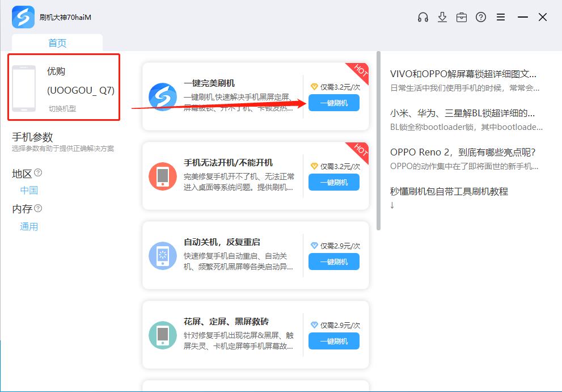Click the 仅需3.2元/次 price on 一键完美刷机
The image size is (562, 392).
[340, 87]
